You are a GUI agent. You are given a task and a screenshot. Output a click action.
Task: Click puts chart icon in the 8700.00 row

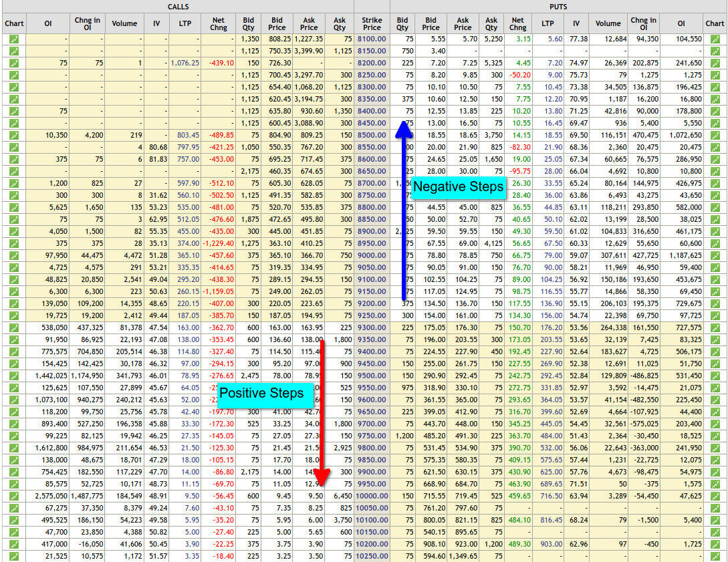[x=715, y=183]
